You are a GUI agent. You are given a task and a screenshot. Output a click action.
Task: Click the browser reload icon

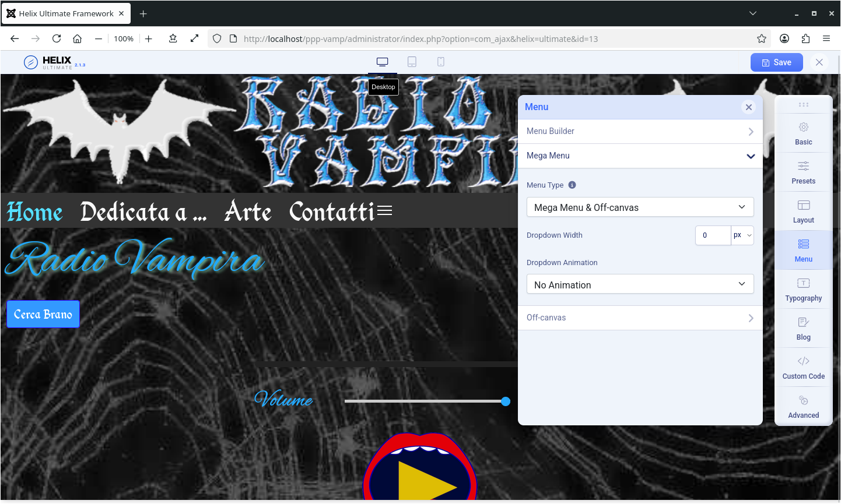pyautogui.click(x=57, y=38)
